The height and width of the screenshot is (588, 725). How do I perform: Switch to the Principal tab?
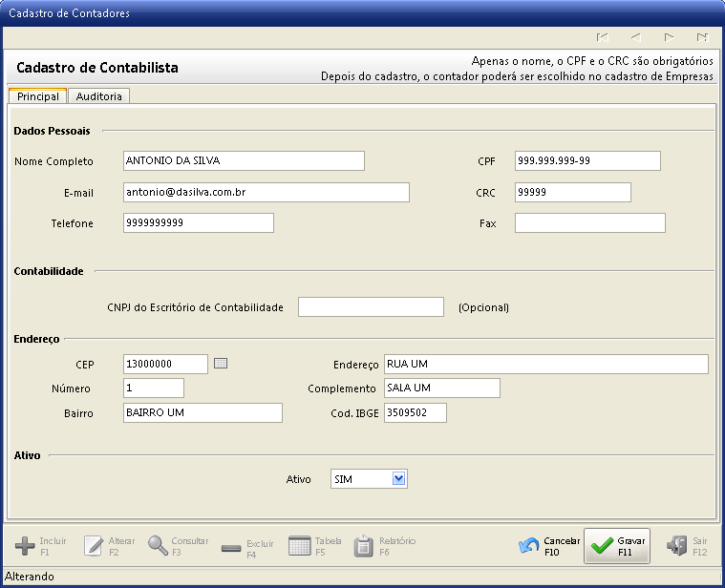[x=38, y=96]
